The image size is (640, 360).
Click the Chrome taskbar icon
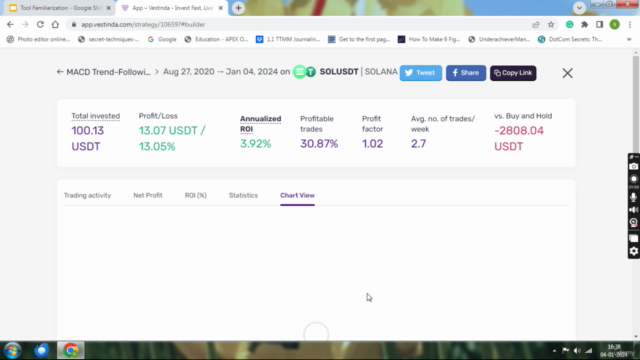tap(71, 351)
